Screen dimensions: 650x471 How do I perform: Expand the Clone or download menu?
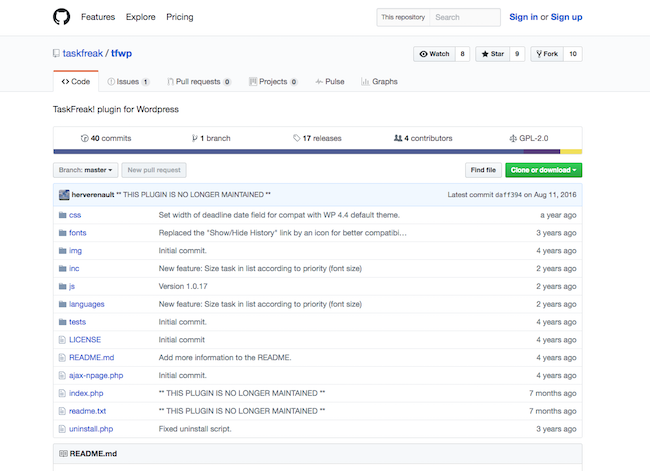[543, 170]
